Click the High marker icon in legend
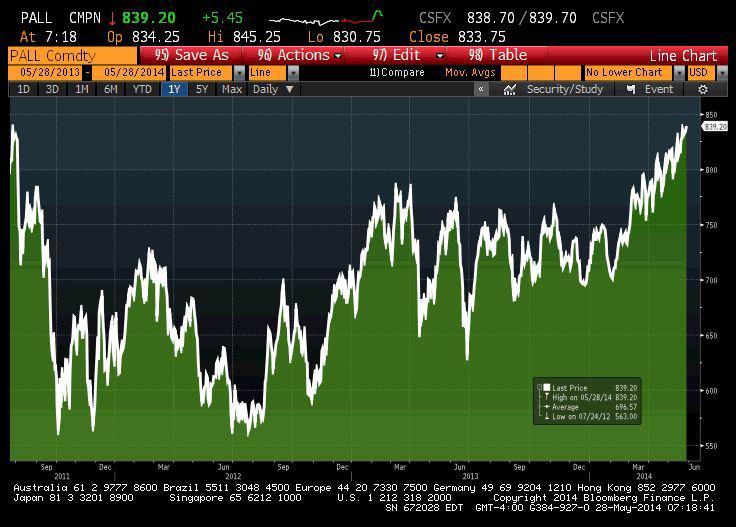The image size is (736, 527). [x=546, y=397]
